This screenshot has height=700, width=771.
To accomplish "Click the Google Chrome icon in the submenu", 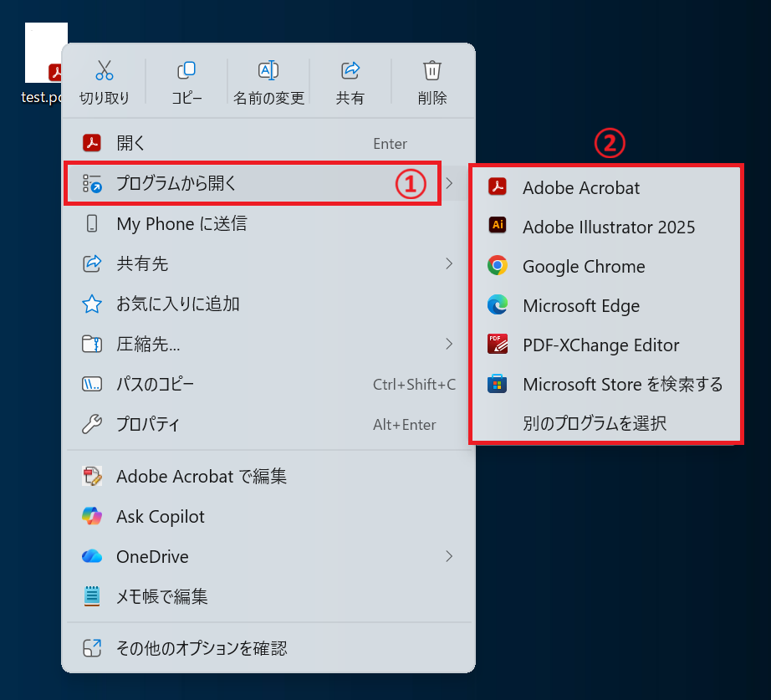I will (498, 266).
